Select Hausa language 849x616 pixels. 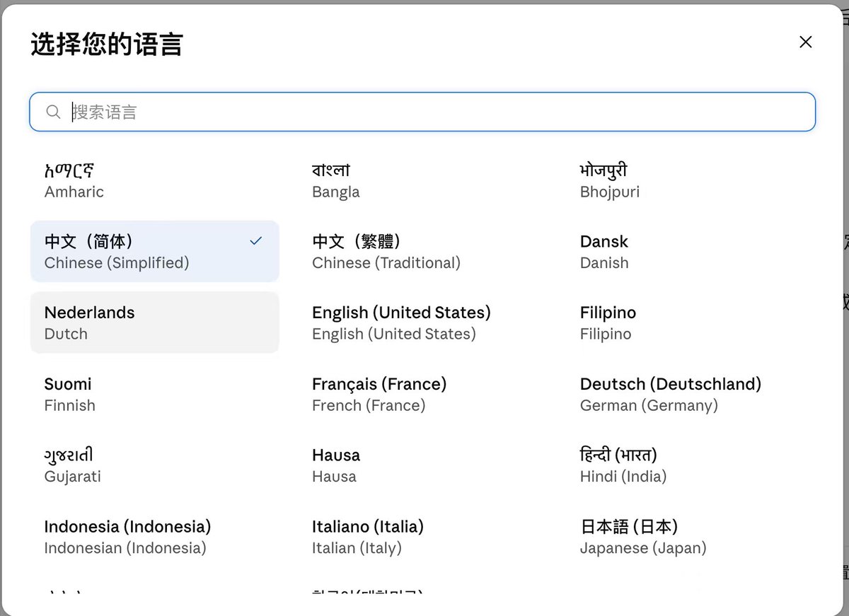click(x=422, y=465)
